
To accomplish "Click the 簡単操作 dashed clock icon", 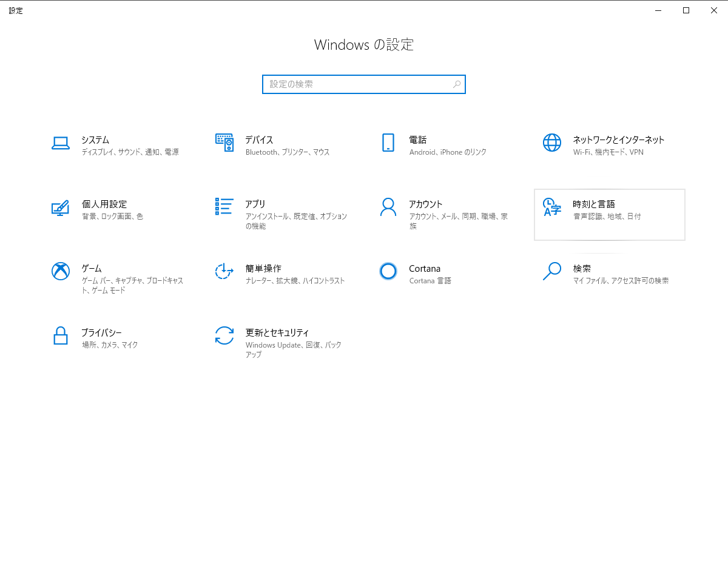I will tap(224, 271).
